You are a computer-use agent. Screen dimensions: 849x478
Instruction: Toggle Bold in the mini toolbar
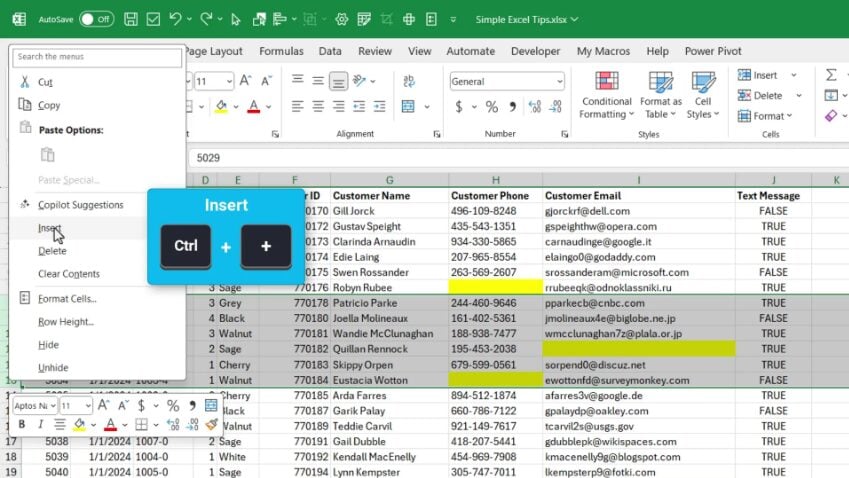click(x=22, y=424)
